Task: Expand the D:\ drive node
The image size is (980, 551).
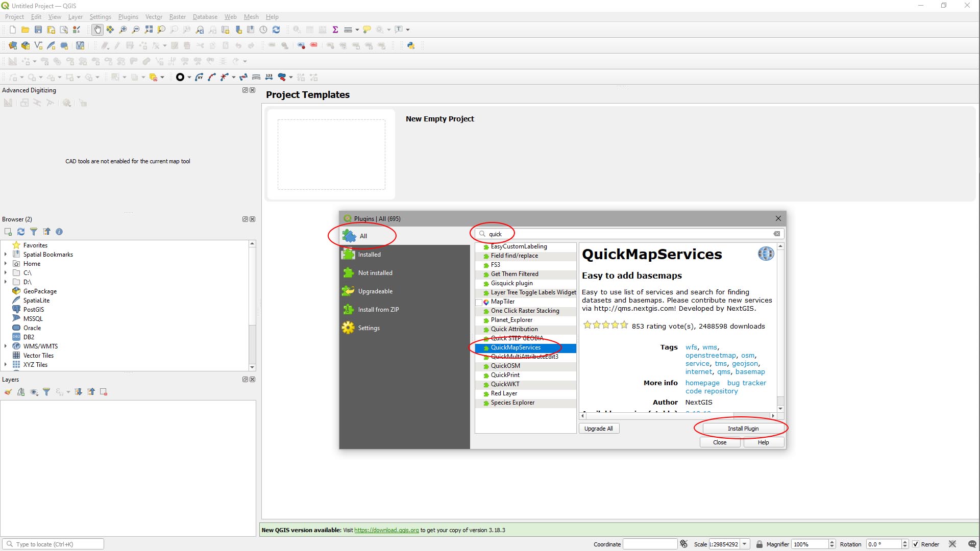Action: (x=6, y=282)
